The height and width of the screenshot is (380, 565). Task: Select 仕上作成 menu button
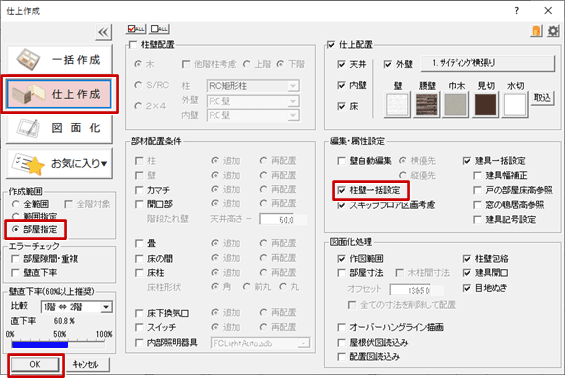pyautogui.click(x=59, y=94)
